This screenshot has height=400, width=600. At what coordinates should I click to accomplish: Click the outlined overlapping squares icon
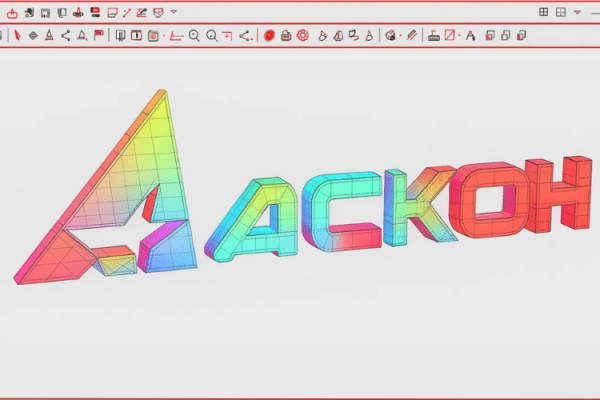(x=505, y=36)
